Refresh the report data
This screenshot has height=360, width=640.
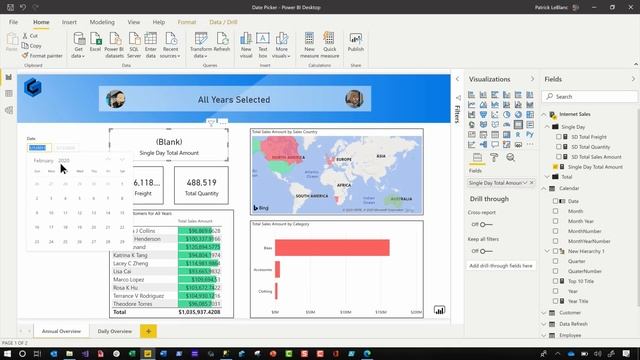coord(222,42)
